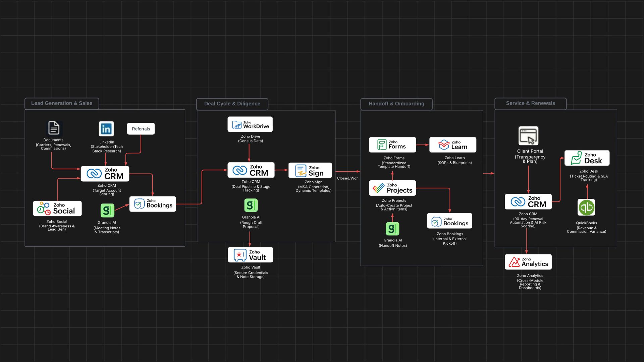Select the Lead Generation & Sales label
Viewport: 644px width, 362px height.
tap(62, 103)
